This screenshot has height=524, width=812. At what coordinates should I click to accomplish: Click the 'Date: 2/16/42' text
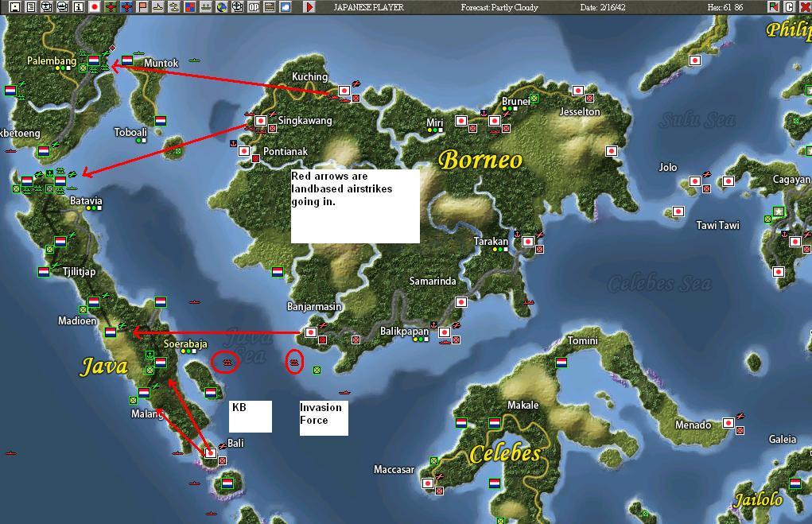(603, 7)
